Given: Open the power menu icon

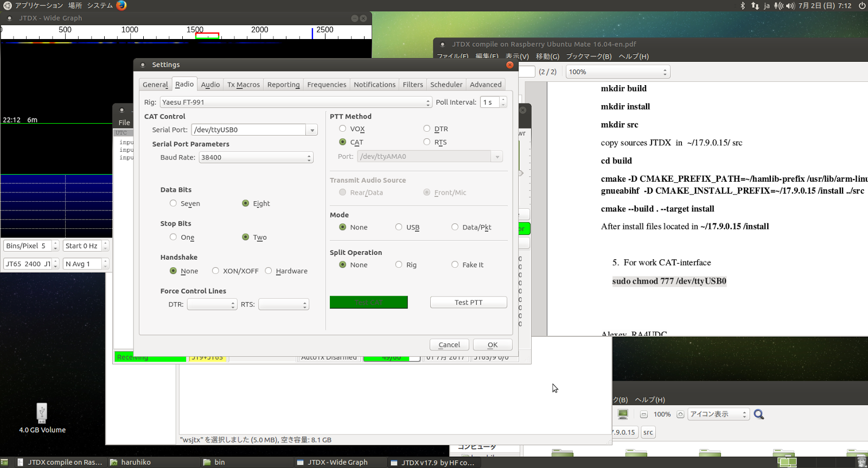Looking at the screenshot, I should [862, 5].
